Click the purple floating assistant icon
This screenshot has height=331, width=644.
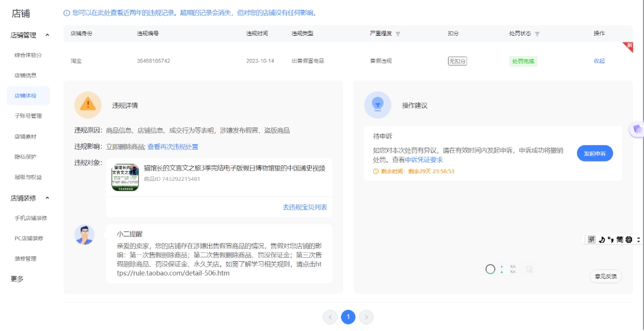(637, 129)
